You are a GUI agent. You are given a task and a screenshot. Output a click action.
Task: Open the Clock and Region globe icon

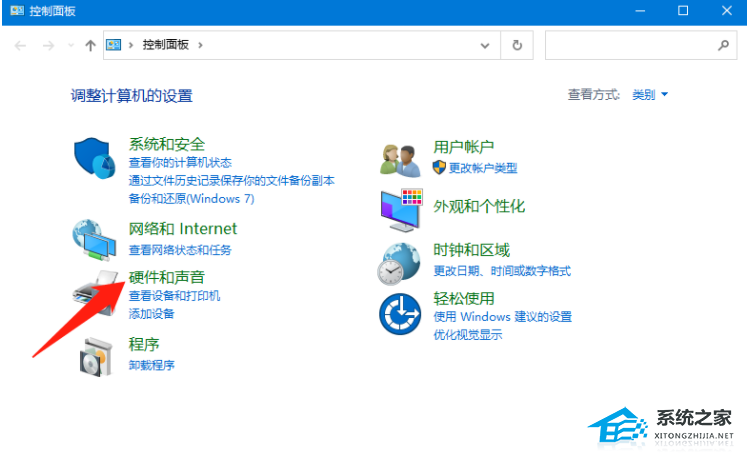(x=399, y=264)
